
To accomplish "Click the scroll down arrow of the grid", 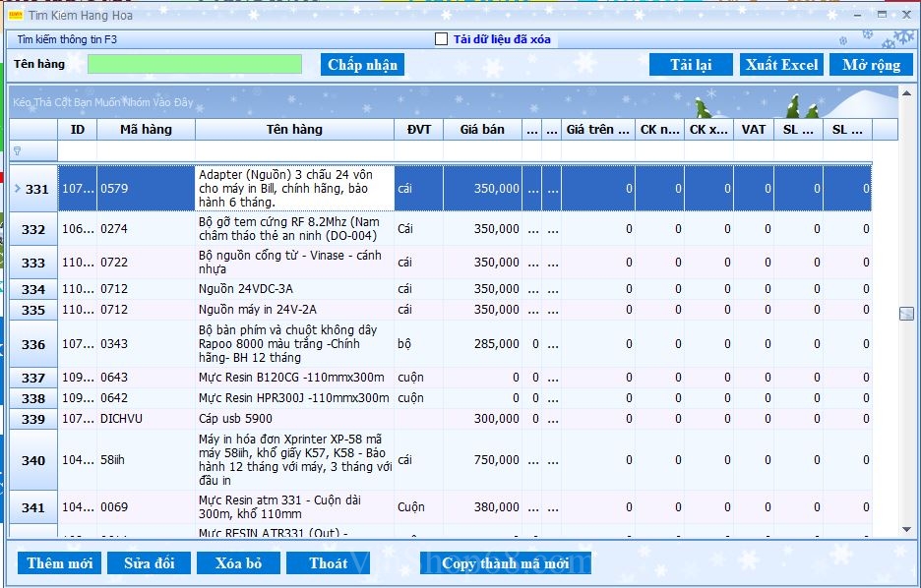I will coord(906,529).
